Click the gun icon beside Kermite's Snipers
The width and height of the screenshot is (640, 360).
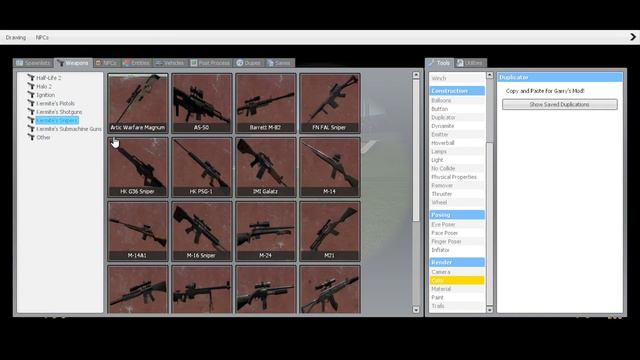[x=31, y=120]
